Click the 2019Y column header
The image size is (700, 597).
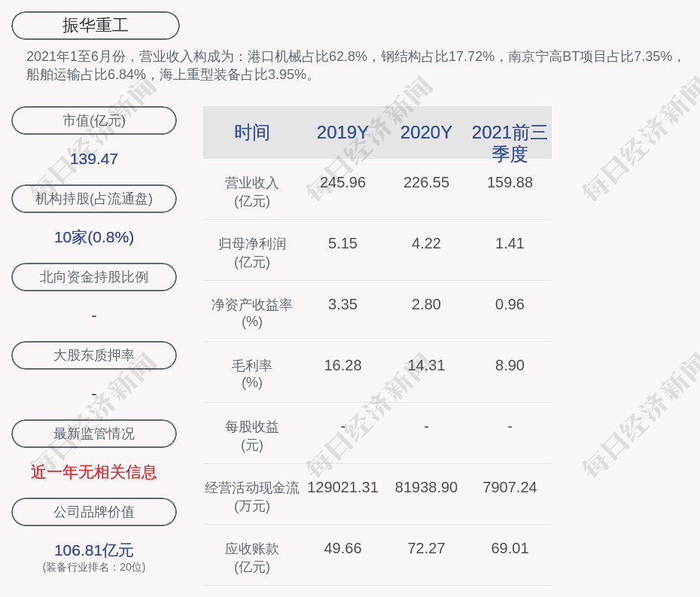tap(342, 132)
